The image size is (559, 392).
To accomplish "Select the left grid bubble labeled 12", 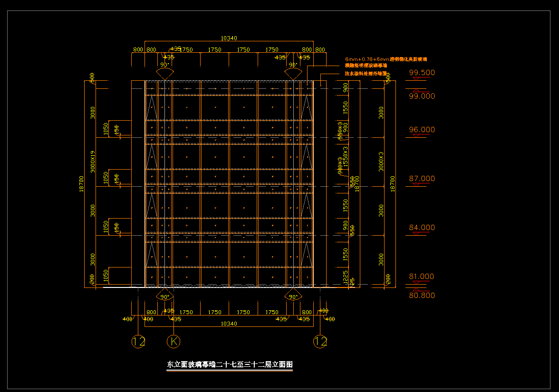I will click(138, 341).
